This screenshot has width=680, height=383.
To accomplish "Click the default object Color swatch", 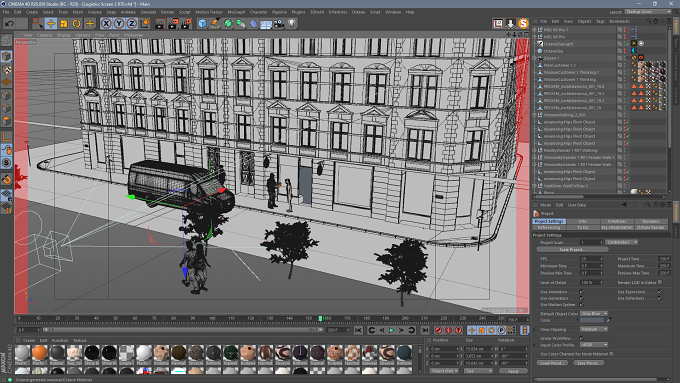I will pyautogui.click(x=592, y=320).
